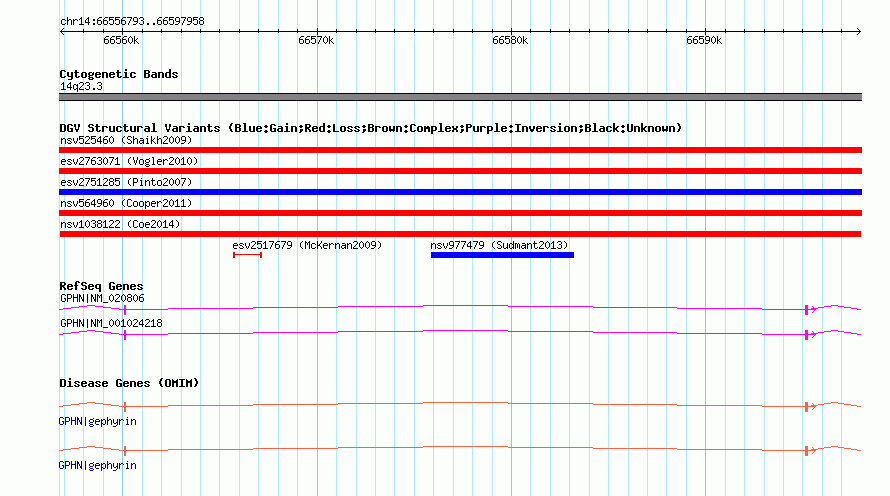Click exon arrow at right end of GPHN|NM_020806

point(811,309)
